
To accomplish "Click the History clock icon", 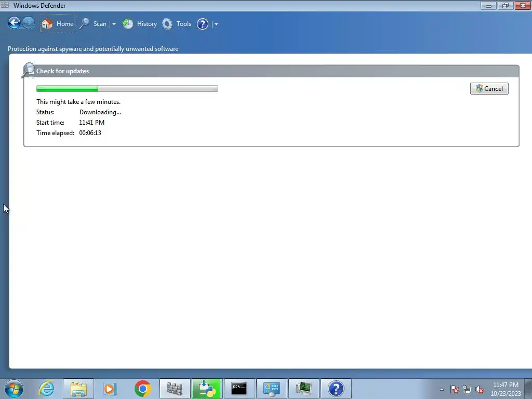I will click(x=128, y=24).
